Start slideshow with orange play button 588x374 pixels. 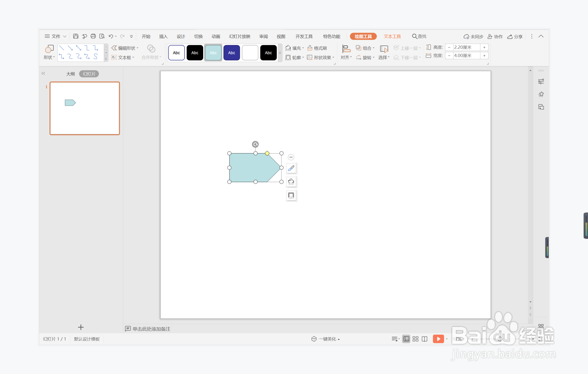pyautogui.click(x=438, y=339)
